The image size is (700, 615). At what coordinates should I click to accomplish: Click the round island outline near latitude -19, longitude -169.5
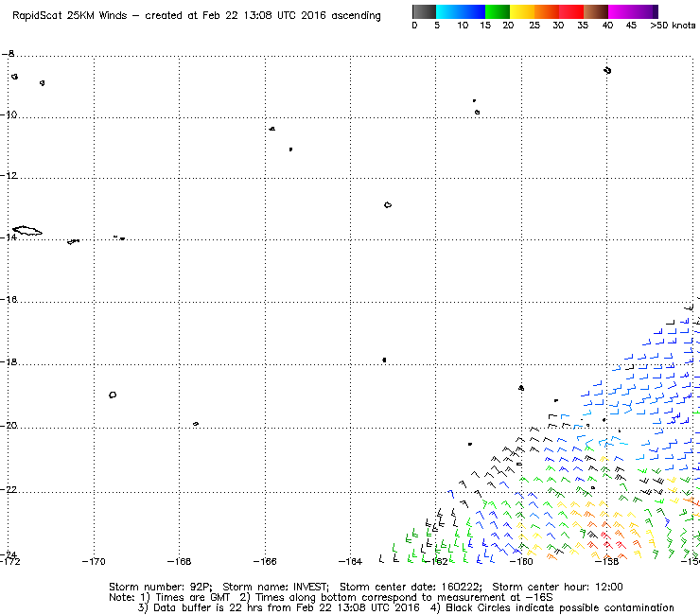[x=113, y=395]
